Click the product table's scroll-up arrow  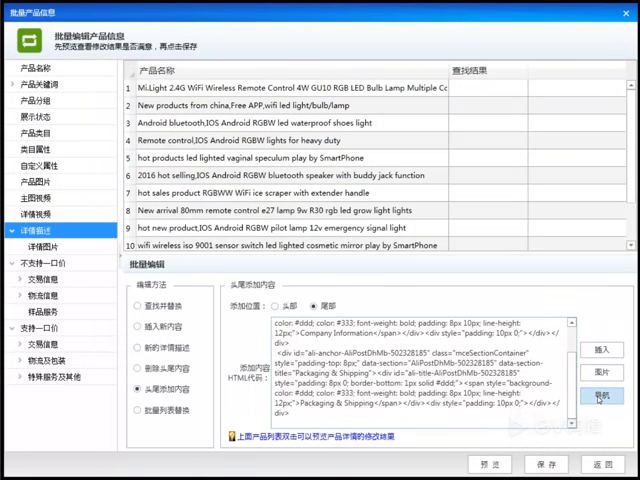[x=631, y=85]
